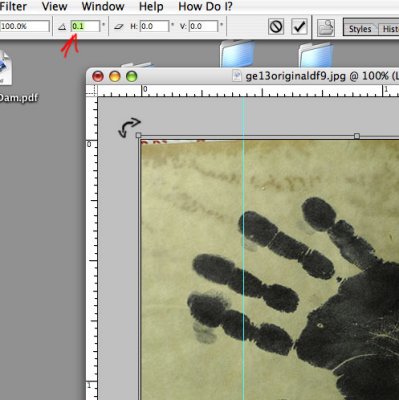Open the file browser folder icon
This screenshot has width=399, height=400.
click(x=326, y=27)
